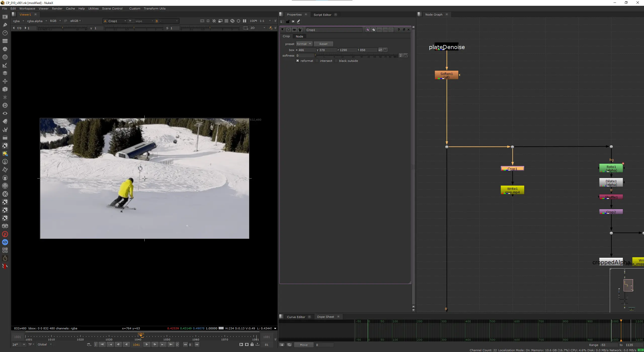Switch to the Script Editor tab
The image size is (644, 352).
coord(322,15)
